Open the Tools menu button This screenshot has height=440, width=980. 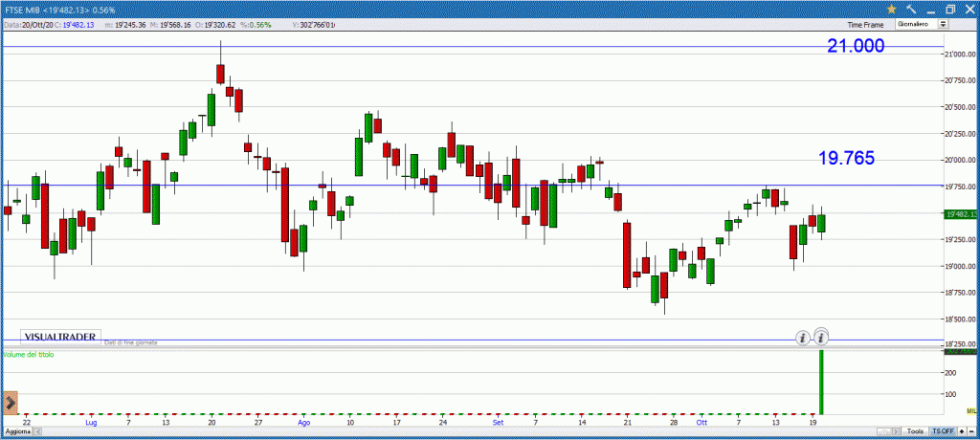click(x=915, y=431)
